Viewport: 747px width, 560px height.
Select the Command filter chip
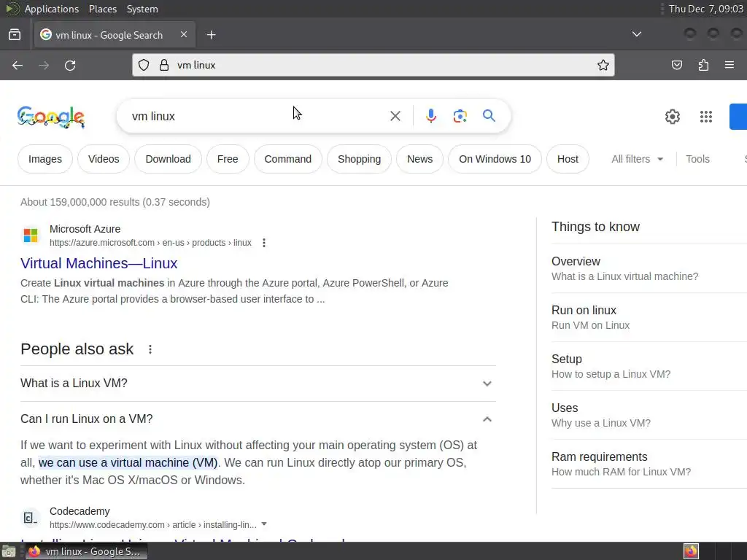click(287, 159)
